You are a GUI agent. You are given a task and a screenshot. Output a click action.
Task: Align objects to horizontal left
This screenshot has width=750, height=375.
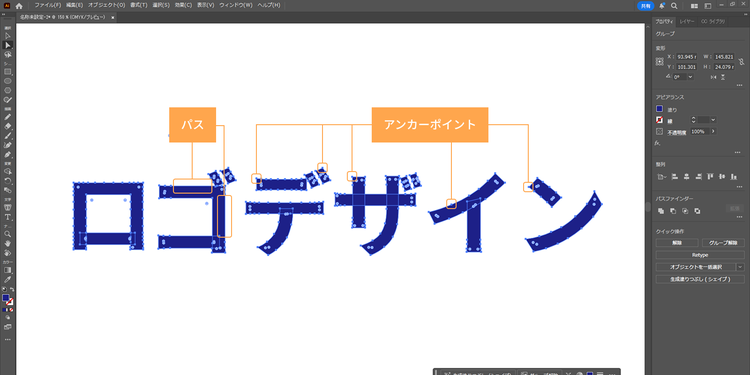[674, 176]
